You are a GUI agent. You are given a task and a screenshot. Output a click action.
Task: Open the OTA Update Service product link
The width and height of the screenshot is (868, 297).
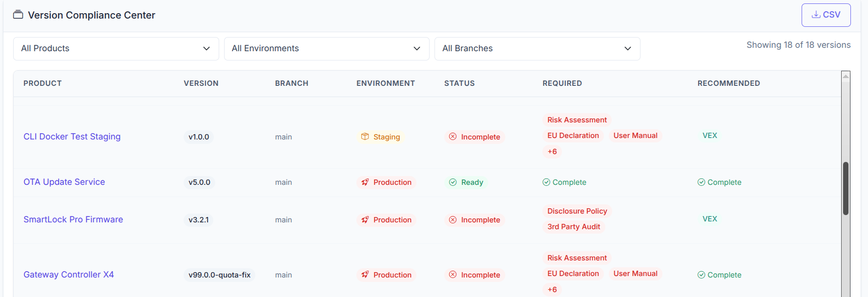click(x=64, y=182)
